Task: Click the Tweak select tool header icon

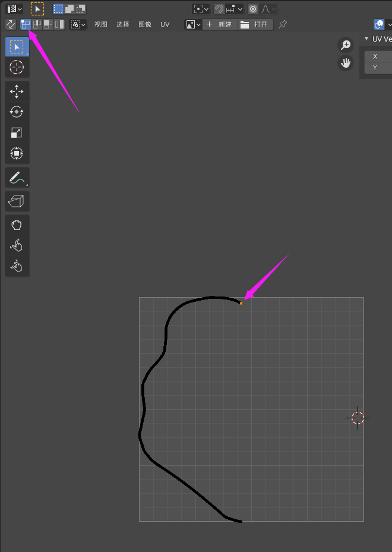Action: tap(37, 9)
